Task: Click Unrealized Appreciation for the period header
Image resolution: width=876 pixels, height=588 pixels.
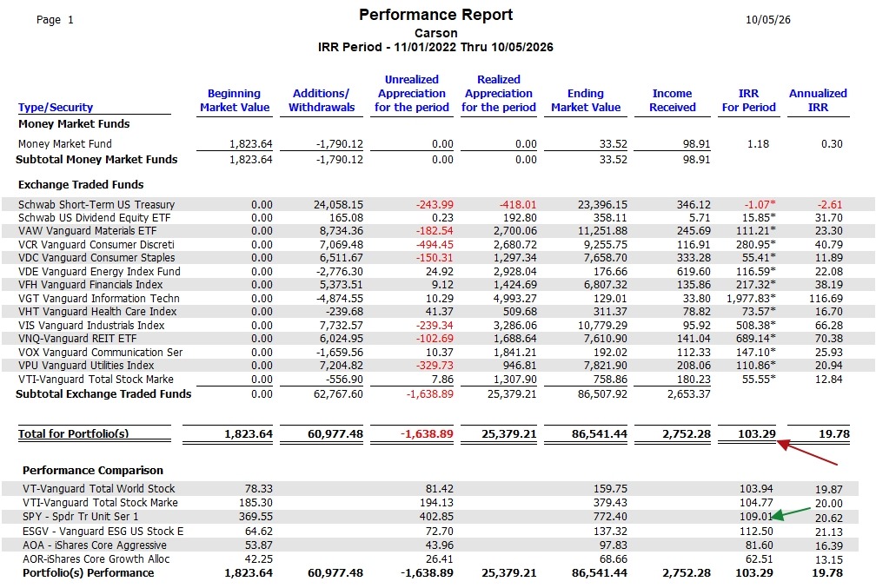Action: (x=412, y=93)
